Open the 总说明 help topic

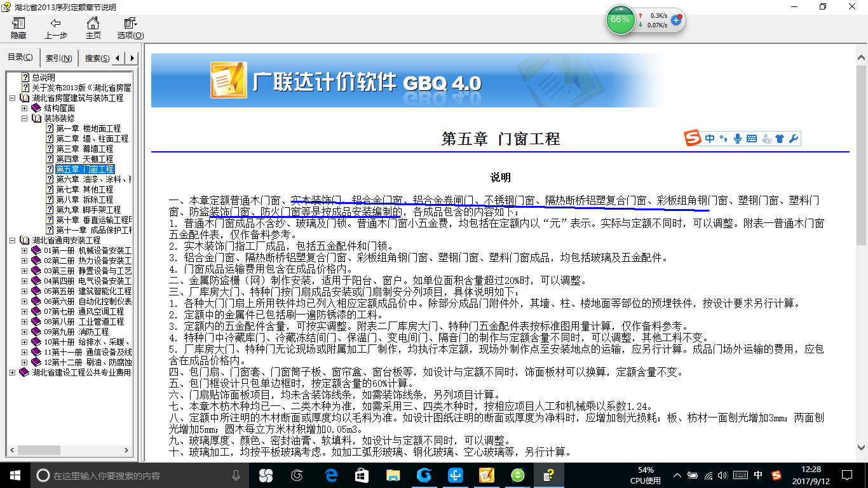[44, 78]
